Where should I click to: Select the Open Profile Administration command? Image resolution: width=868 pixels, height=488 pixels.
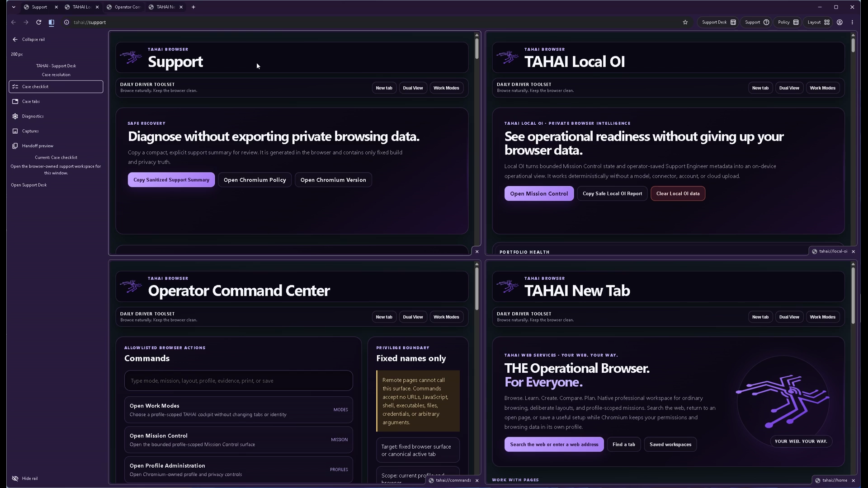239,470
